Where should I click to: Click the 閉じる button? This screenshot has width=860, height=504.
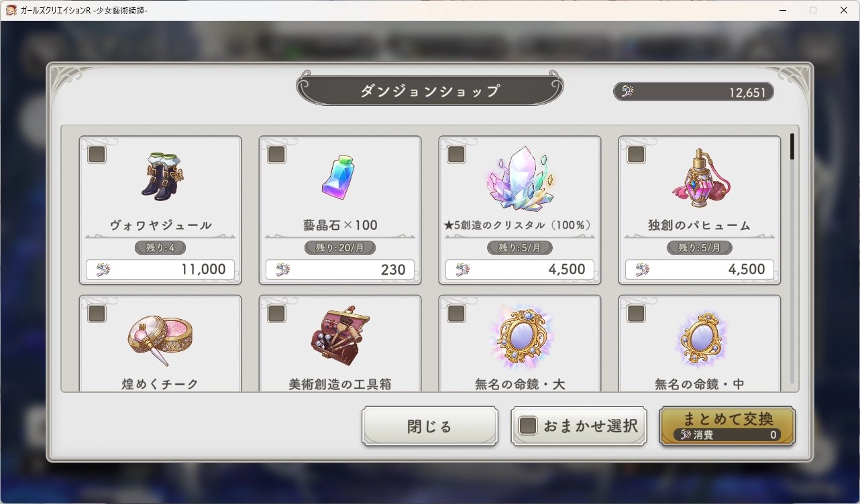[x=430, y=426]
